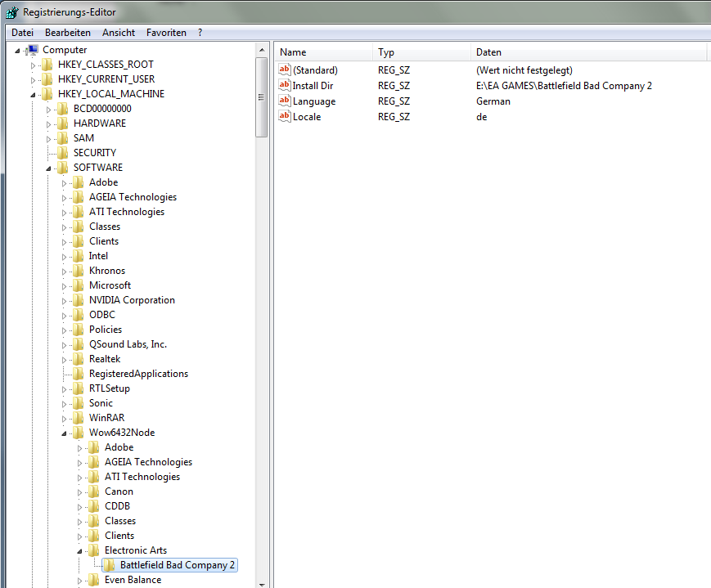Click the HARDWARE folder icon

pos(62,123)
